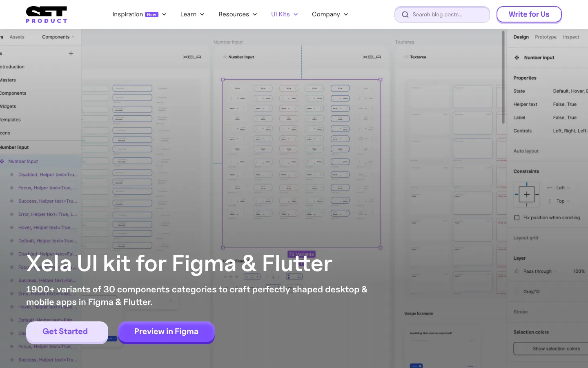Viewport: 588px width, 368px height.
Task: Switch to the Prototype tab
Action: [546, 37]
